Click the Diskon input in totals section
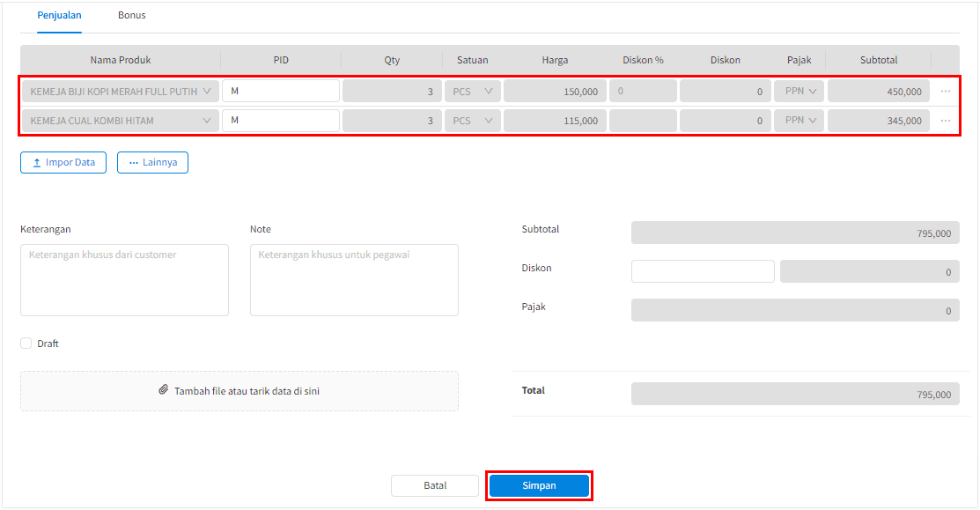Screen dimensions: 980x510 [x=704, y=272]
